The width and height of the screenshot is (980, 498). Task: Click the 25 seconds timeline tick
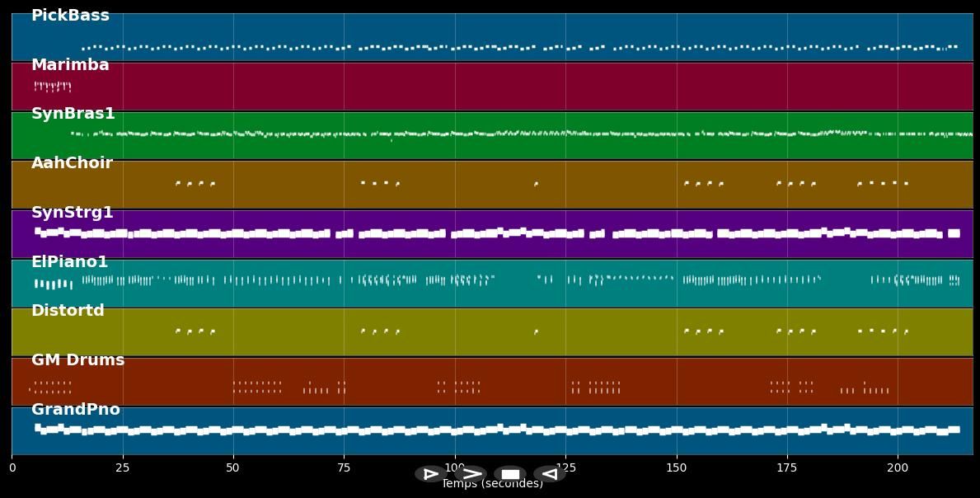pos(123,468)
